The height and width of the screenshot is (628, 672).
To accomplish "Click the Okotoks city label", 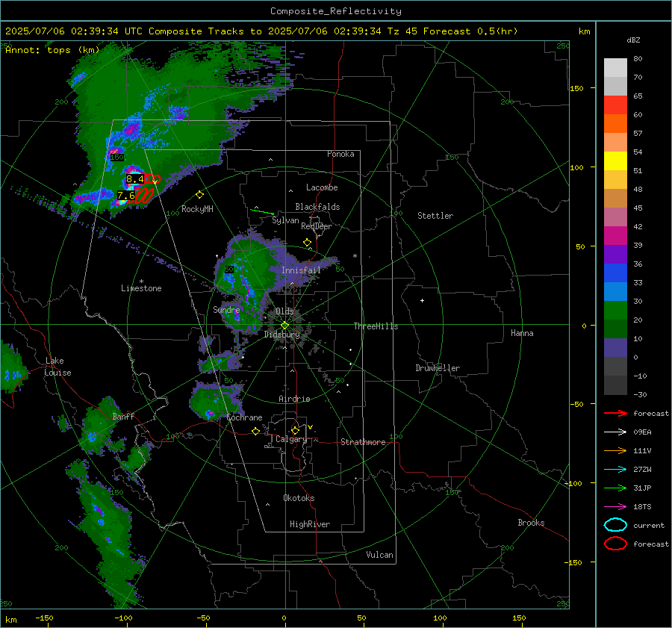I will pyautogui.click(x=299, y=498).
